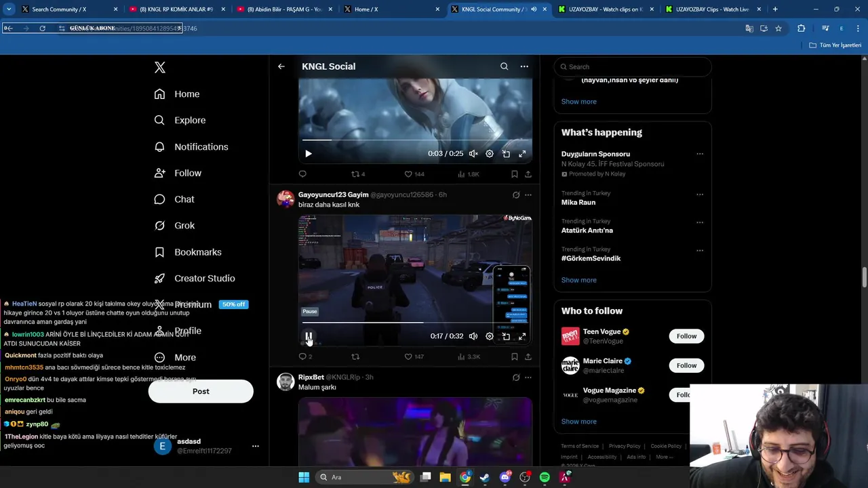Open Grok from the sidebar
Viewport: 868px width, 488px height.
(x=174, y=226)
